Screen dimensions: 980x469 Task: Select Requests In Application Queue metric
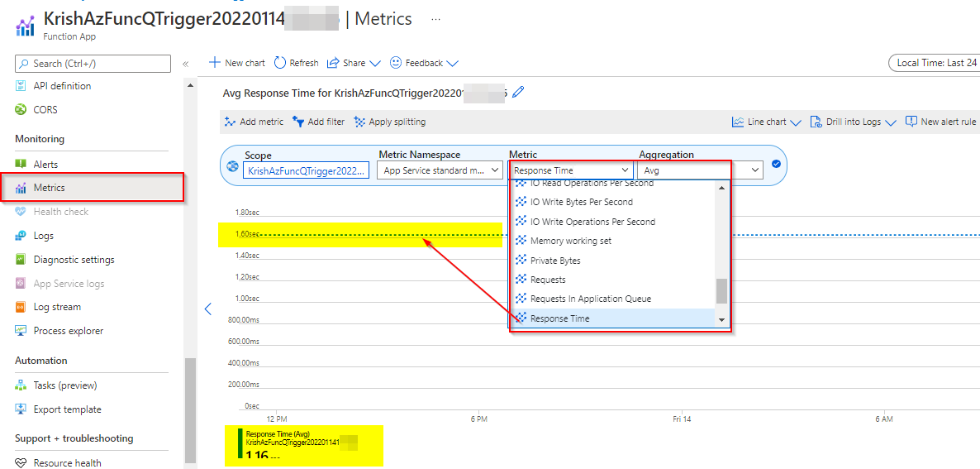(x=612, y=299)
